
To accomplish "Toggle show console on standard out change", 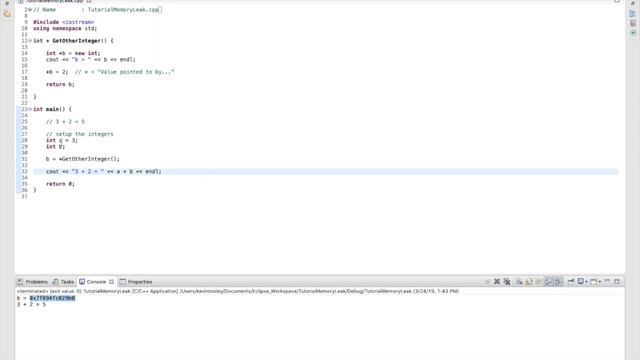I will point(548,282).
